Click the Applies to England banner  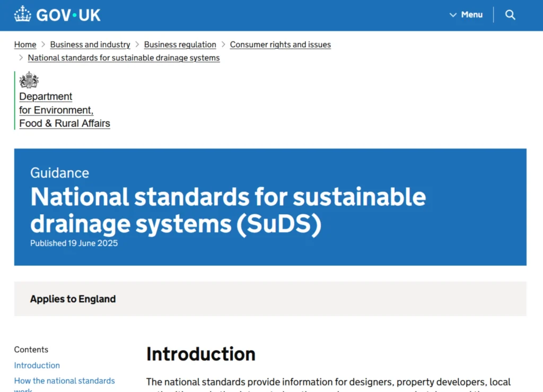point(270,299)
